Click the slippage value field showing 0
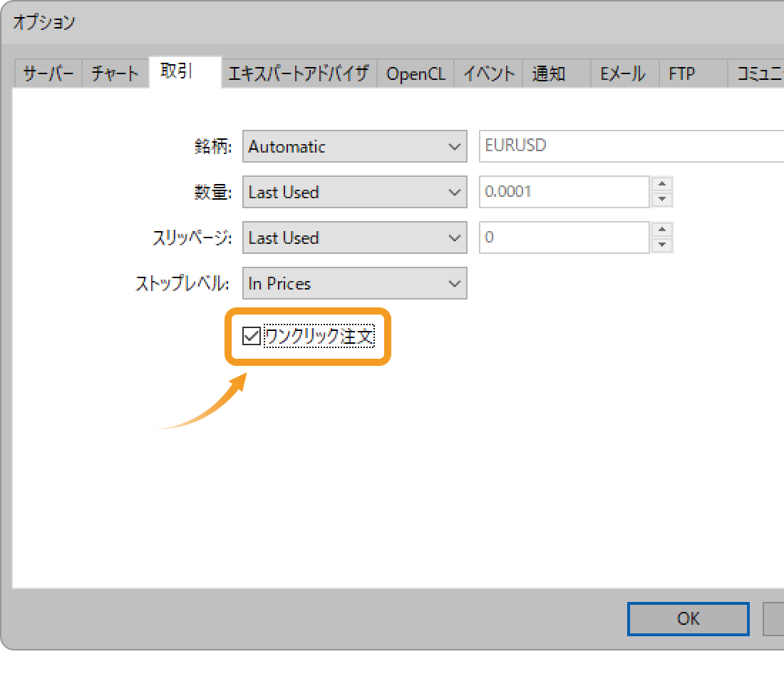784x679 pixels. click(564, 238)
